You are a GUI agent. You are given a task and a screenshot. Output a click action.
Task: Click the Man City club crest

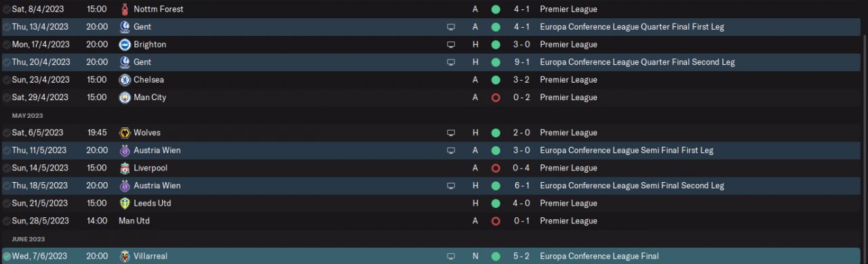[124, 97]
